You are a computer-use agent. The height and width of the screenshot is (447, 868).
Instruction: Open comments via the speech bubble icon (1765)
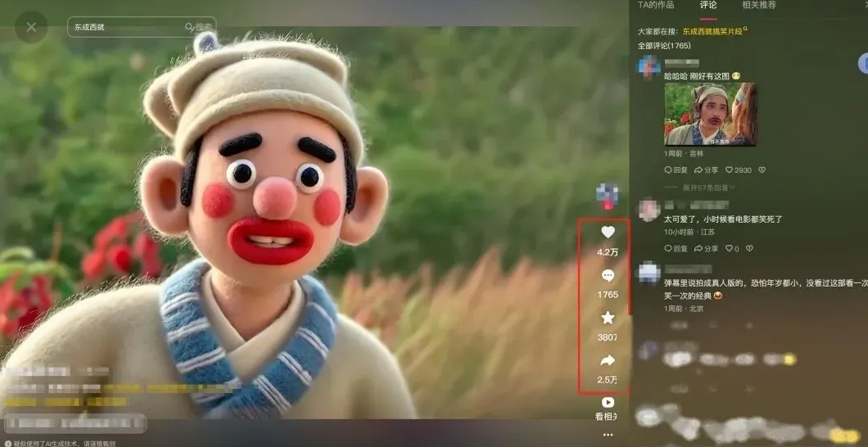pos(608,276)
